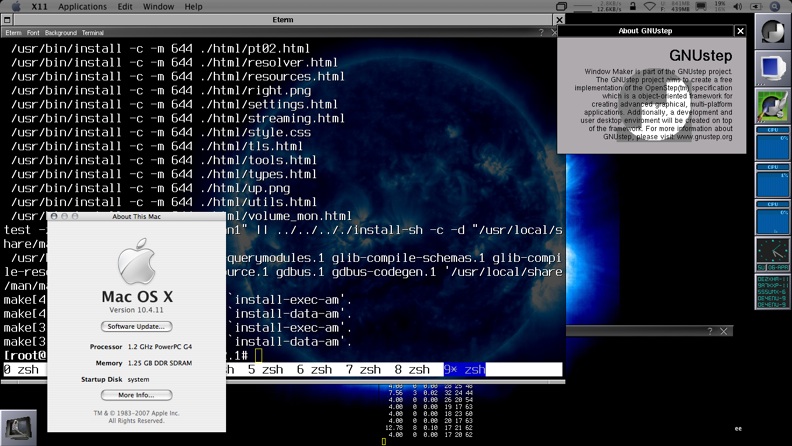Zoom the About This Mac window
Viewport: 792px width, 446px height.
pos(75,216)
